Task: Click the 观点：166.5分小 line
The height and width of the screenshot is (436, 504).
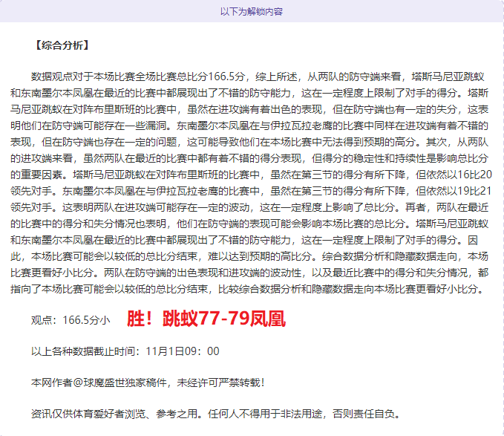Action: pos(71,320)
